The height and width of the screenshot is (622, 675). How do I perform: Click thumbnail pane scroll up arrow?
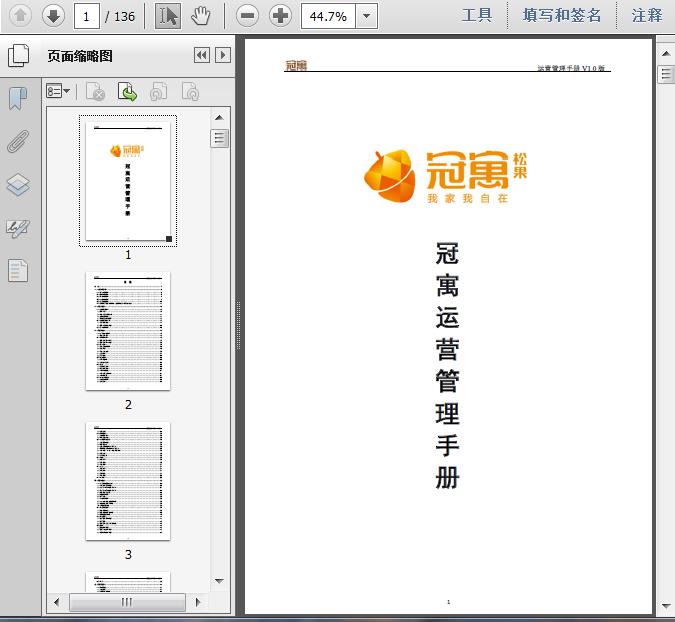(x=219, y=118)
